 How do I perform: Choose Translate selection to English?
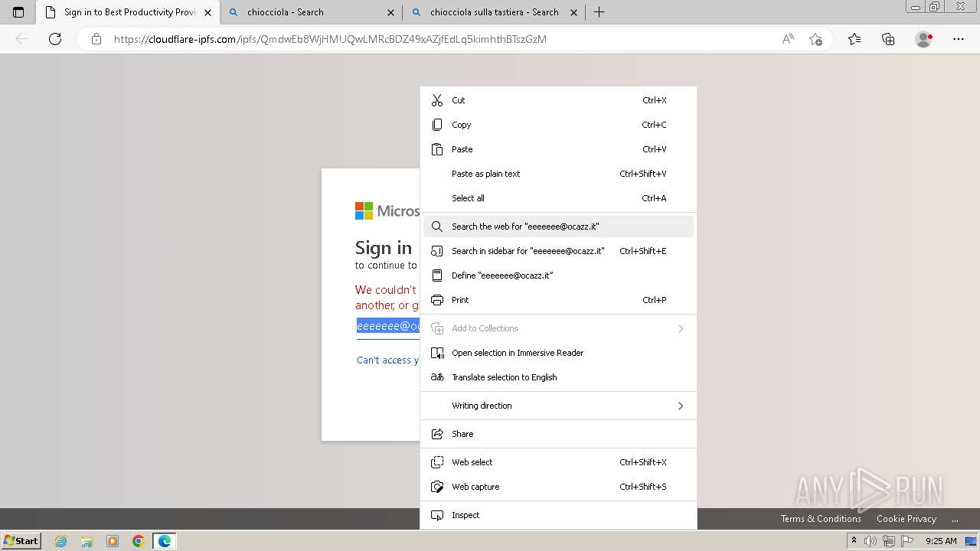tap(559, 377)
